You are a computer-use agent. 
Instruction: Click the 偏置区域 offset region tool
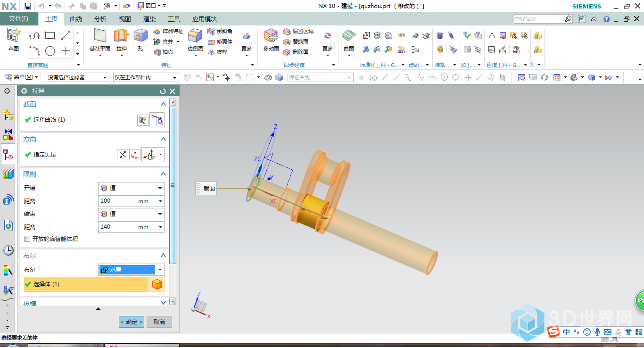[x=298, y=31]
